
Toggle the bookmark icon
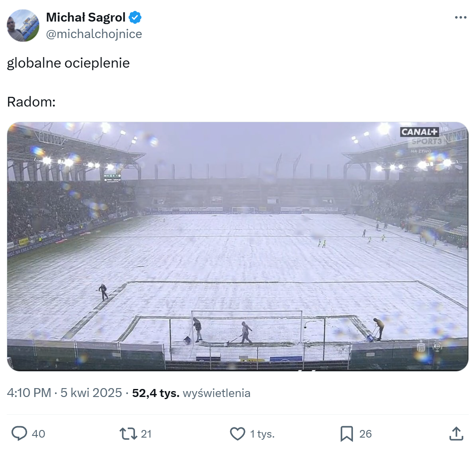(347, 433)
